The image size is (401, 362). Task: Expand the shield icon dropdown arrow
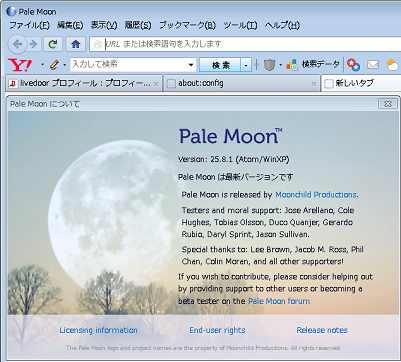coord(281,65)
